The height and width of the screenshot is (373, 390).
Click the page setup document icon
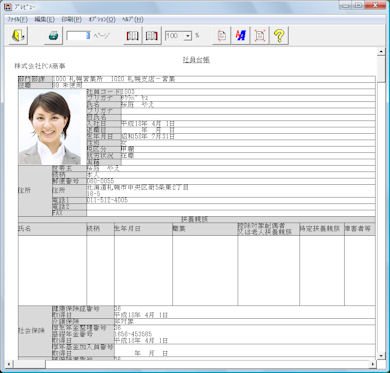coord(221,35)
